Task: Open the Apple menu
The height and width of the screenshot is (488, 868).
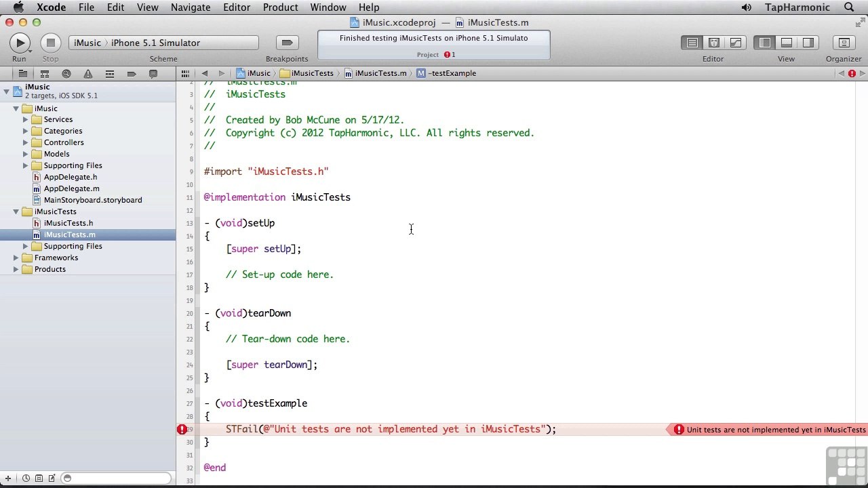Action: point(18,7)
